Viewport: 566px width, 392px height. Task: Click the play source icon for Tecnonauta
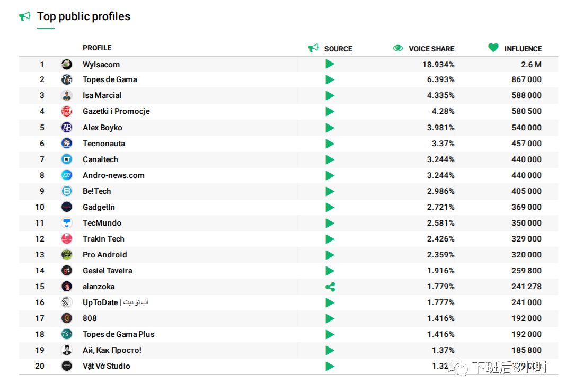[x=330, y=144]
